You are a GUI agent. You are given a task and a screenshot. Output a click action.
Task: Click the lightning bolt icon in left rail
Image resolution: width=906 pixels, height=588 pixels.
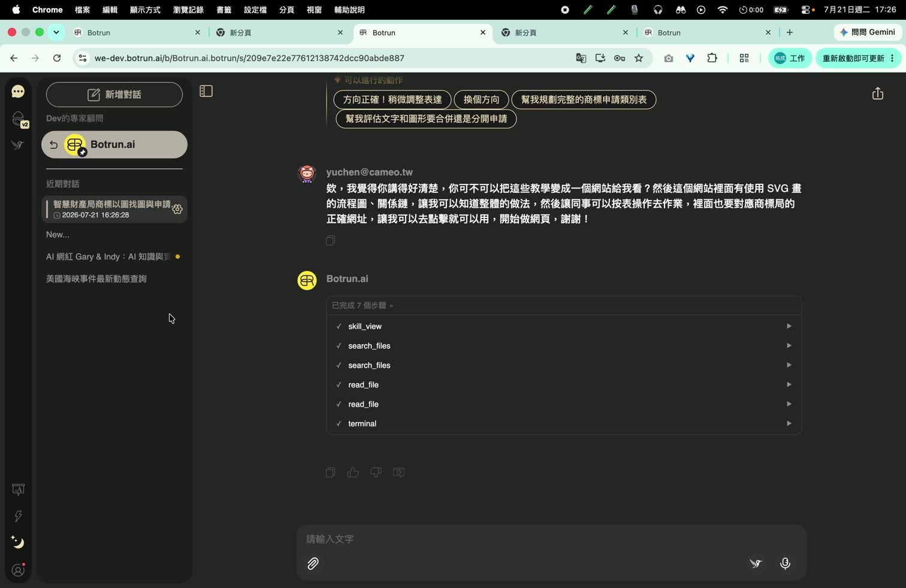click(x=18, y=516)
